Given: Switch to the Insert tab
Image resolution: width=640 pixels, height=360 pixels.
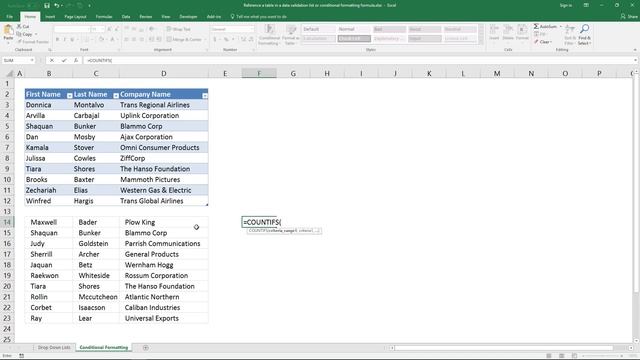Looking at the screenshot, I should pos(50,17).
